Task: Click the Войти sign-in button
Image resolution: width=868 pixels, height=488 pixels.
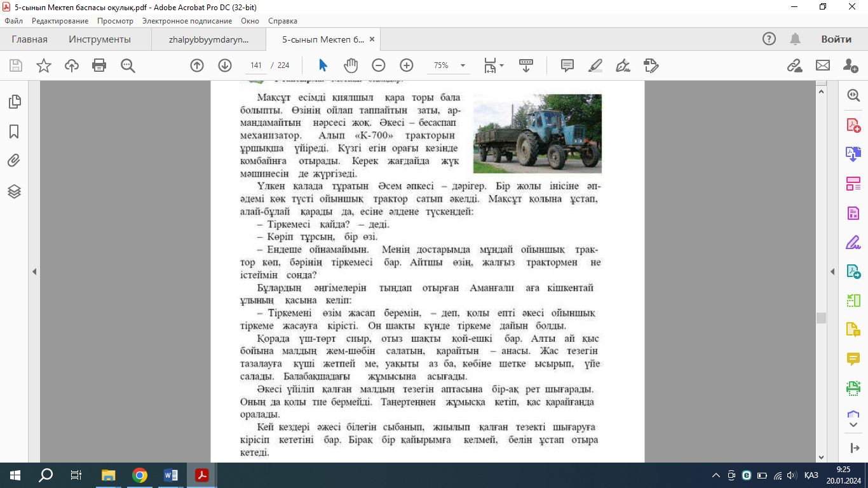Action: pyautogui.click(x=836, y=39)
